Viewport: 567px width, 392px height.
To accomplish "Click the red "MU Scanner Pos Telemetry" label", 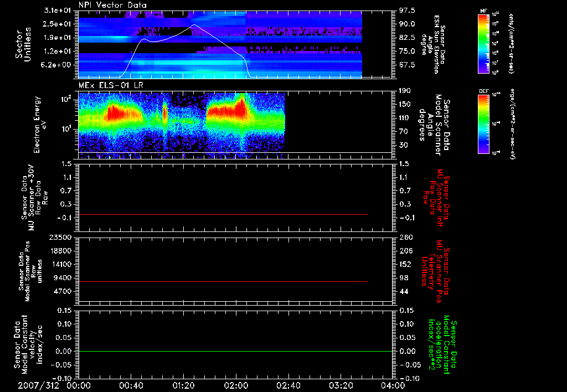I will (435, 271).
